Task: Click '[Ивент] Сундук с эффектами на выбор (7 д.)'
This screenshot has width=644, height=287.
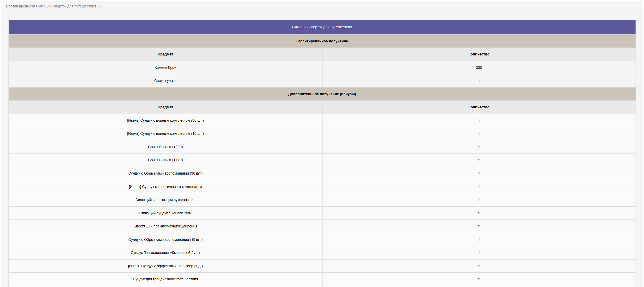Action: (165, 266)
